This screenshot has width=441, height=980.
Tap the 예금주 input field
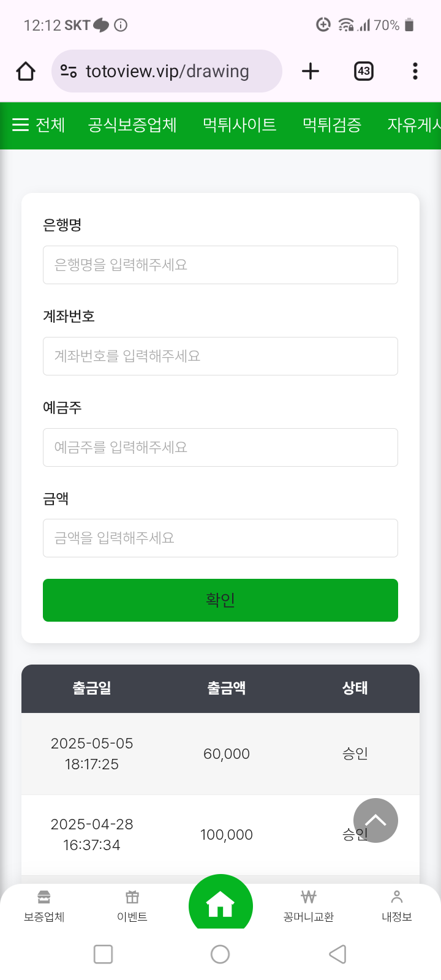point(221,448)
